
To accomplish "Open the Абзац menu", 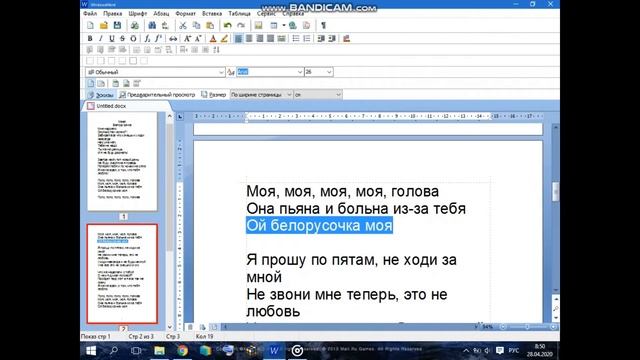I will 161,13.
